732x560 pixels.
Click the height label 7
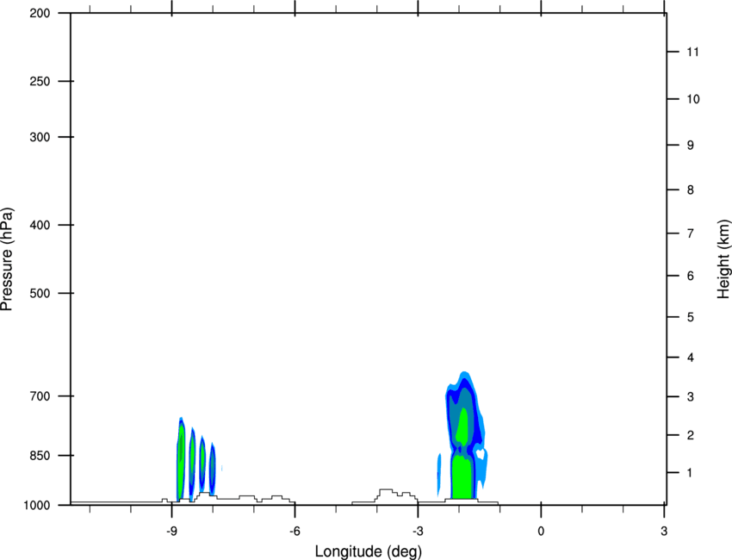[x=691, y=233]
